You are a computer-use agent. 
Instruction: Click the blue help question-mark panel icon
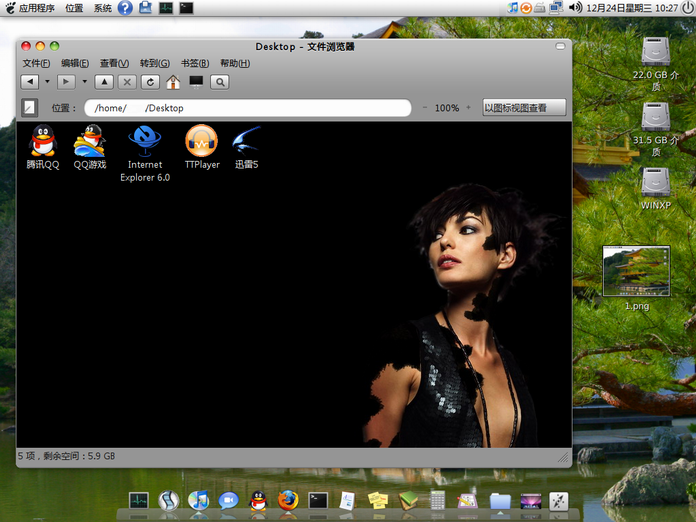125,8
